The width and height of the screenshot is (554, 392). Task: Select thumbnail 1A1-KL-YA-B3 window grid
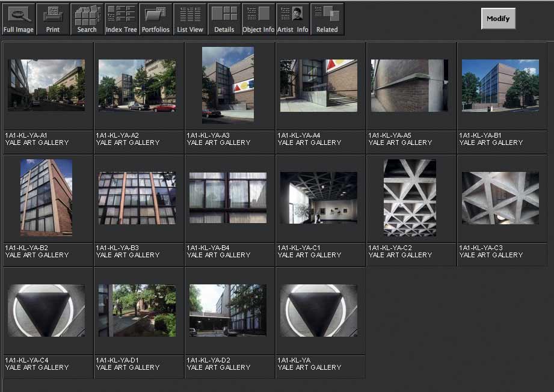(137, 198)
